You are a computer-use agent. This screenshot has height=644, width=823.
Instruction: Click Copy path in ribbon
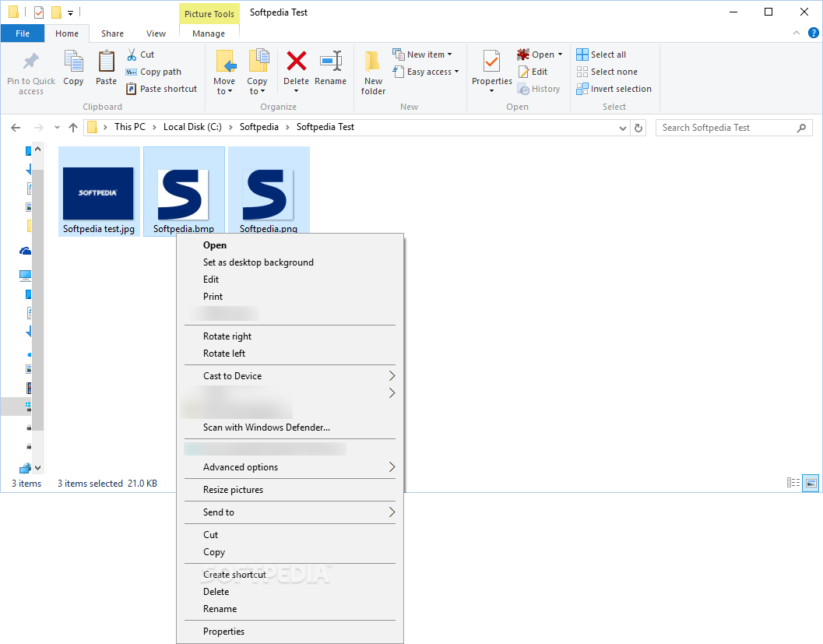point(154,72)
